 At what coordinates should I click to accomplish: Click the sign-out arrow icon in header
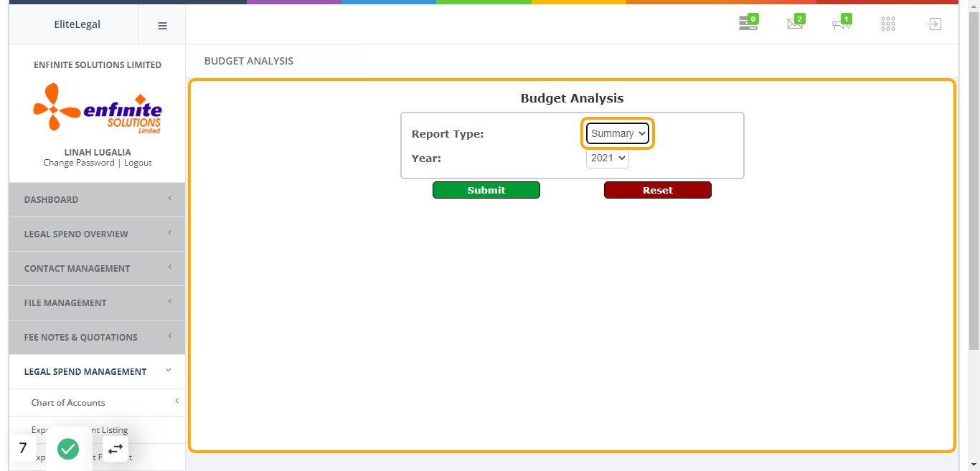(x=933, y=24)
